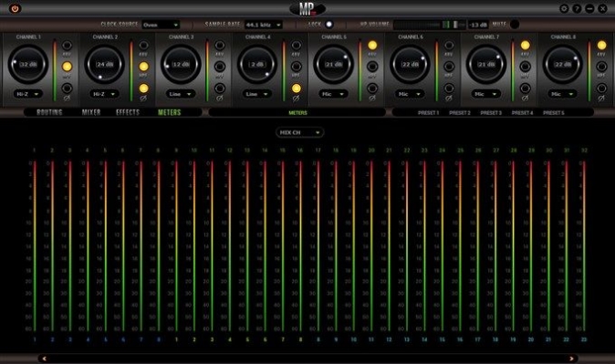The width and height of the screenshot is (615, 364).
Task: Select the Meters tab
Action: [170, 112]
